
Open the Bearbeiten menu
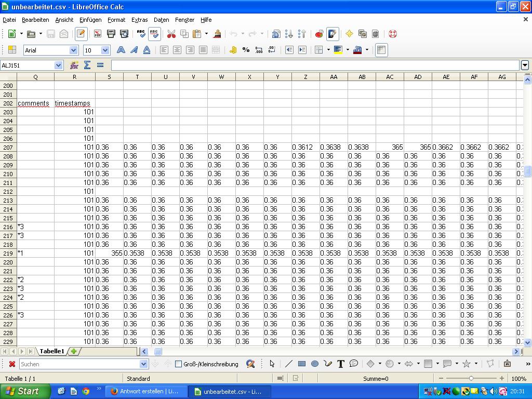[x=35, y=20]
